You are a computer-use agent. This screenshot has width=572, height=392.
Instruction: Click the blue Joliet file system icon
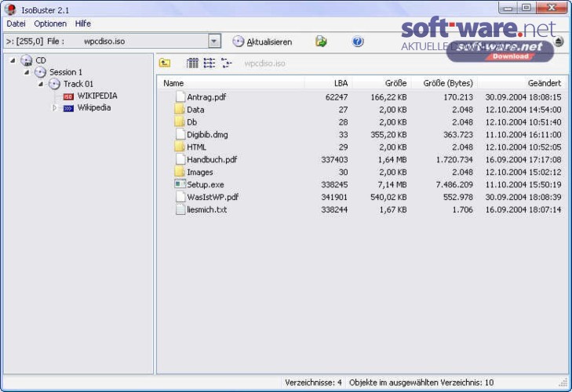(x=68, y=108)
